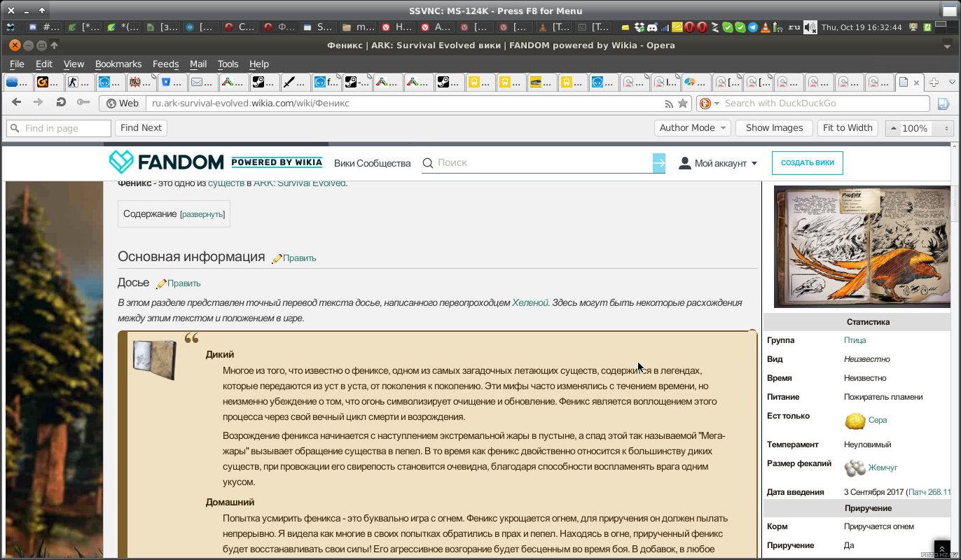
Task: Open the Bookmarks menu
Action: point(118,64)
